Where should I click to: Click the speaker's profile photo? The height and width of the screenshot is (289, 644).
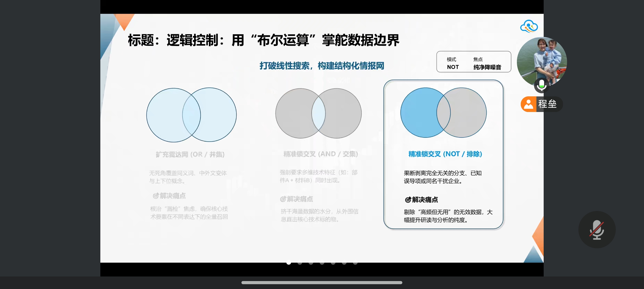(x=542, y=61)
